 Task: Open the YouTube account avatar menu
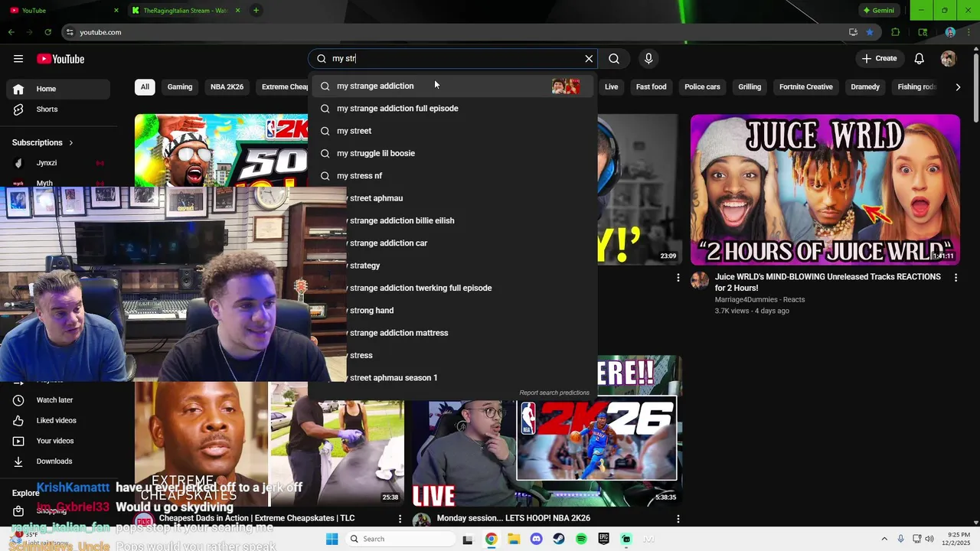click(x=949, y=59)
